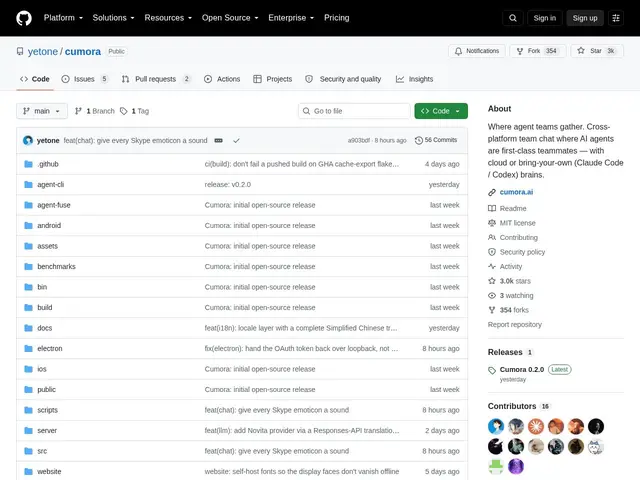Click the .github folder icon
Screen dimensions: 640x480
28,164
